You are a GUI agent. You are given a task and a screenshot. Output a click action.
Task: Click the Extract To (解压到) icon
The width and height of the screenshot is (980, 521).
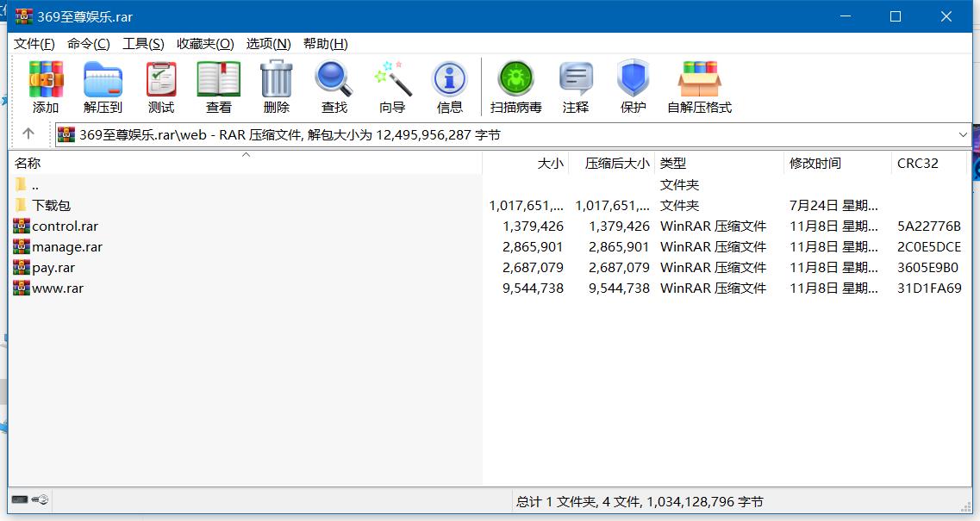tap(103, 87)
